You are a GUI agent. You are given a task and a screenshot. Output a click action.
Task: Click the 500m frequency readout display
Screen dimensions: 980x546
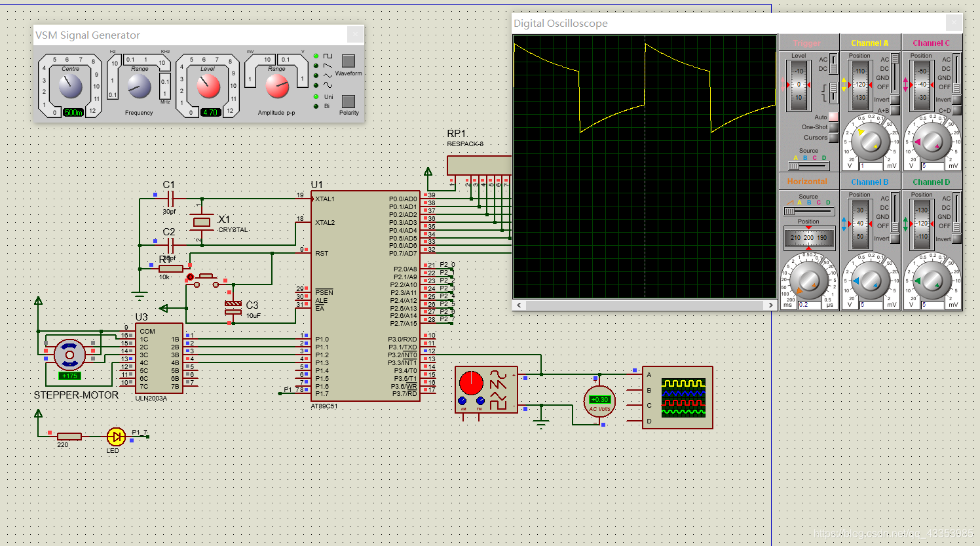point(73,112)
